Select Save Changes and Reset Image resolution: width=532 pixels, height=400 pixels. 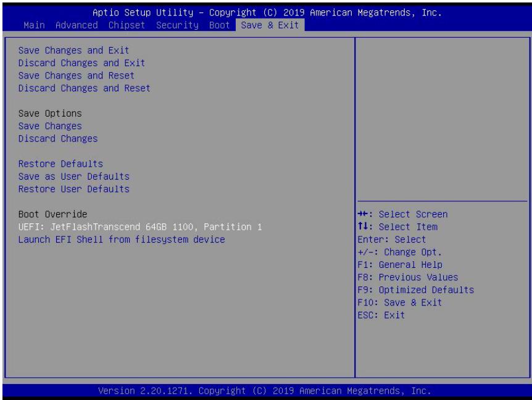pyautogui.click(x=77, y=75)
